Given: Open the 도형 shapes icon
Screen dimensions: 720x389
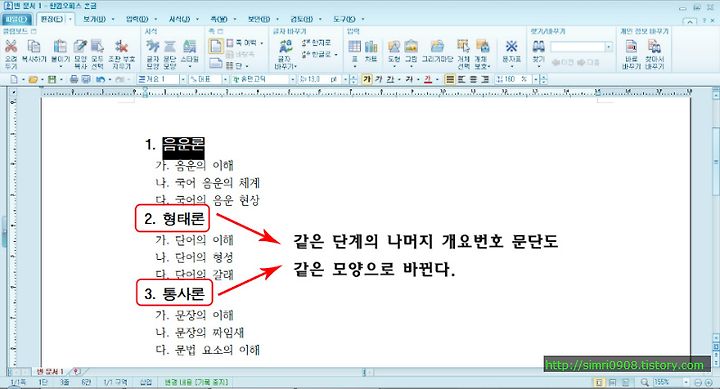Looking at the screenshot, I should (394, 46).
